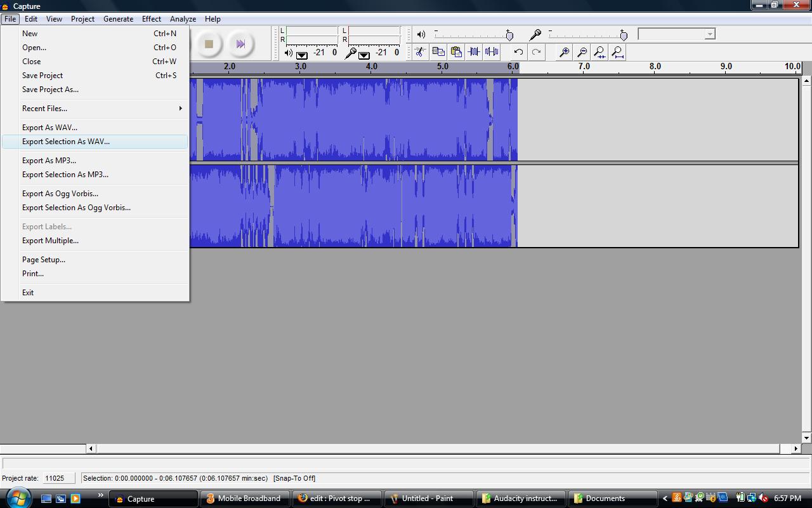Open the Help menu

213,18
